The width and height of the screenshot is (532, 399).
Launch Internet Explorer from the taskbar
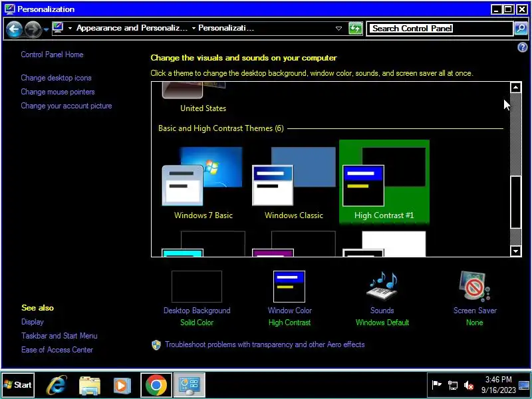click(x=57, y=385)
